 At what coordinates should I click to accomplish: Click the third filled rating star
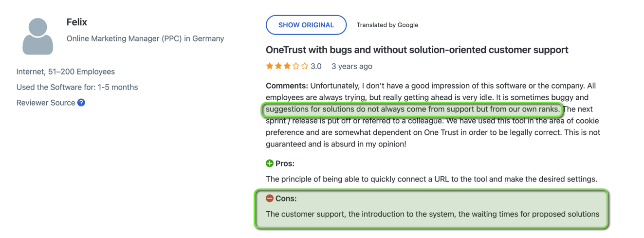(287, 66)
